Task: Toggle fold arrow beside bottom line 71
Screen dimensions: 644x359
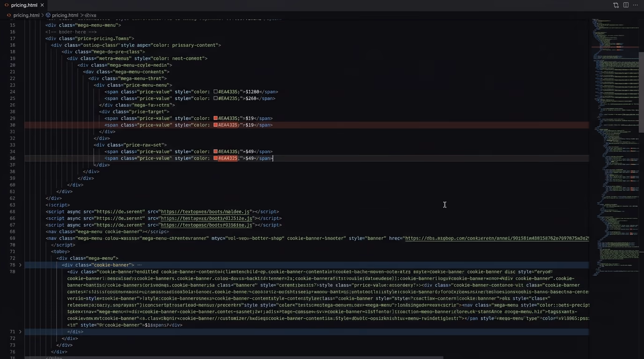Action: coord(20,331)
